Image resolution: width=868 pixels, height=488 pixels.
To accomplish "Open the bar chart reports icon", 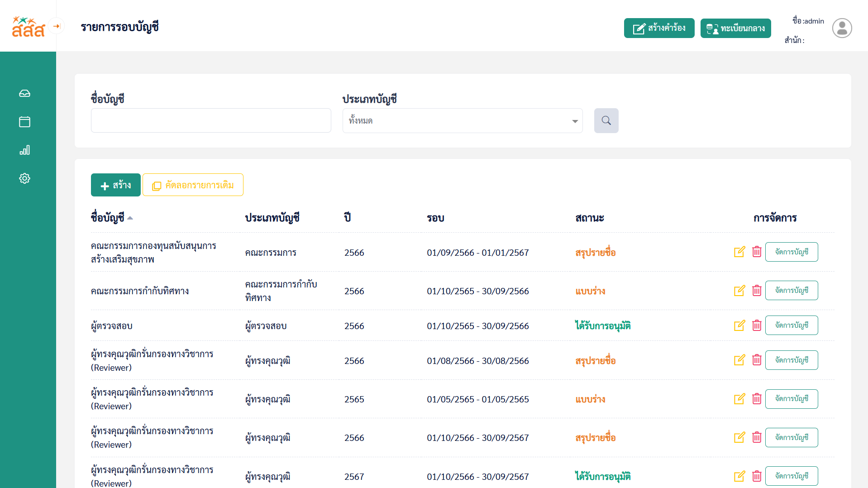I will (24, 150).
